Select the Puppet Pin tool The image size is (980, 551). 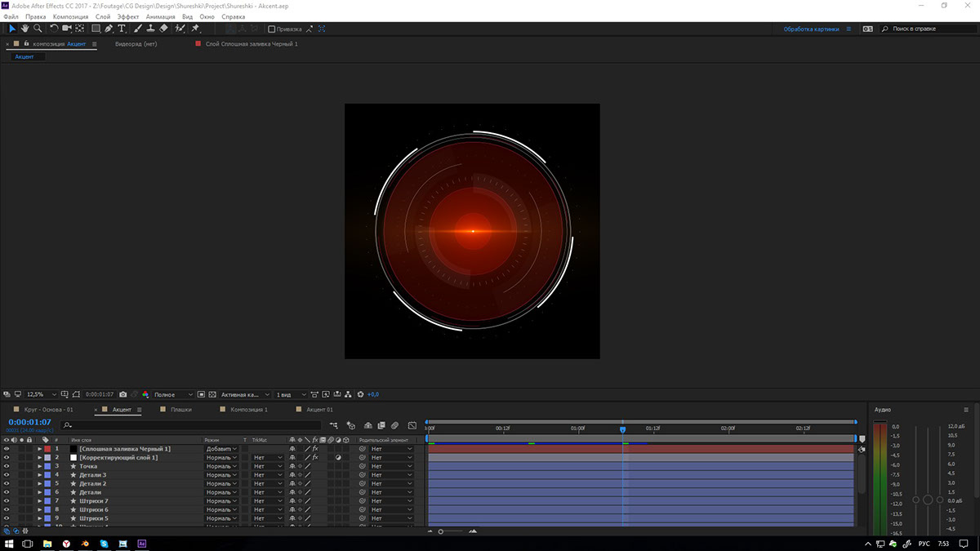tap(196, 29)
